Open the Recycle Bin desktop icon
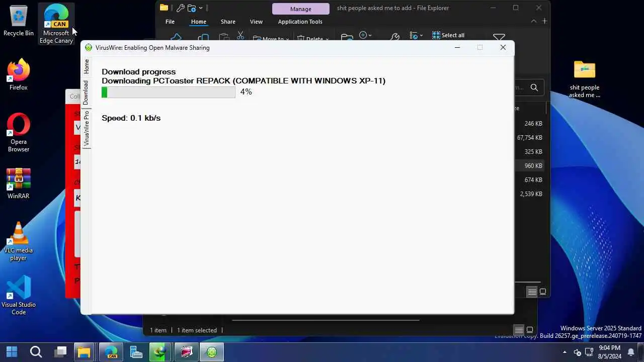Screen dimensions: 644x362 point(19,22)
